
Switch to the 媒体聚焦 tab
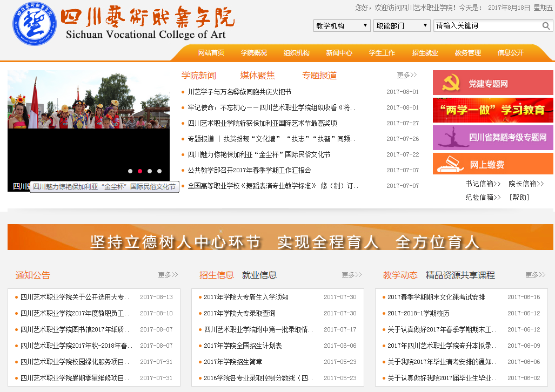tap(257, 76)
